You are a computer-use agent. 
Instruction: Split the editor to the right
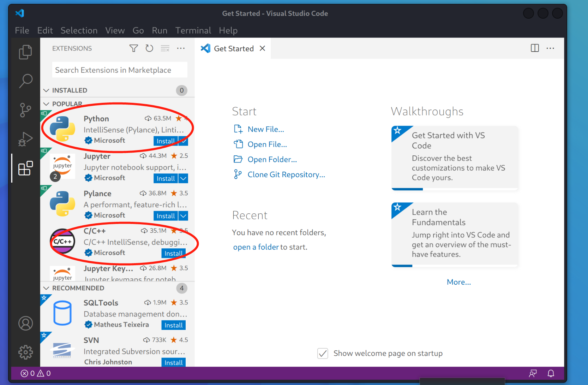[535, 48]
